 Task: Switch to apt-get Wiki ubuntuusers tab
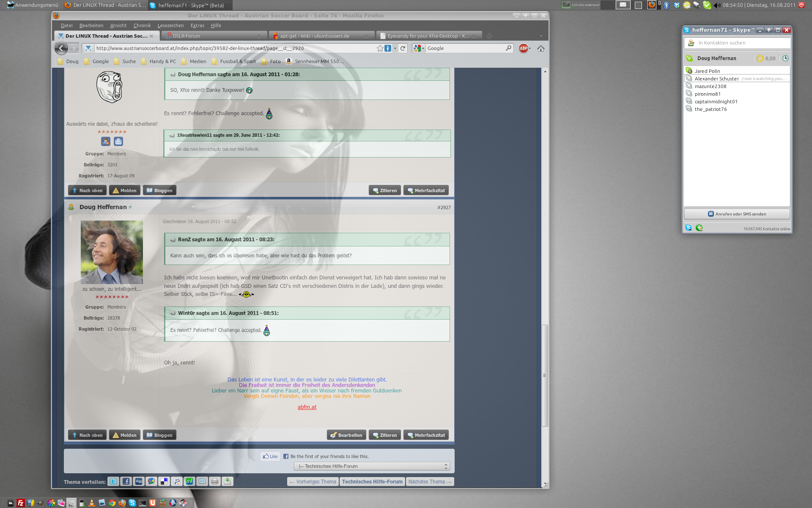(x=321, y=36)
